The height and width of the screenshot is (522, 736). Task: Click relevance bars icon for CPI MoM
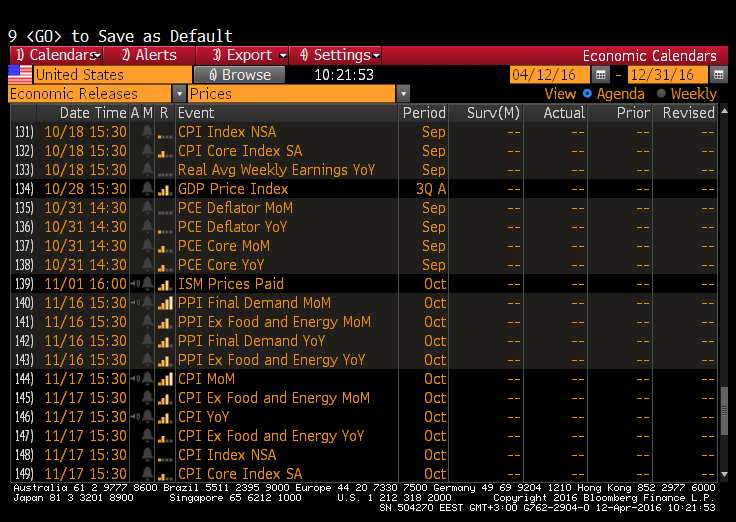click(x=165, y=379)
